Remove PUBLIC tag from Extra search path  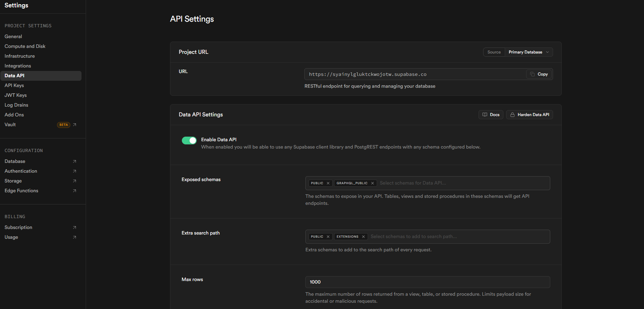tap(328, 237)
